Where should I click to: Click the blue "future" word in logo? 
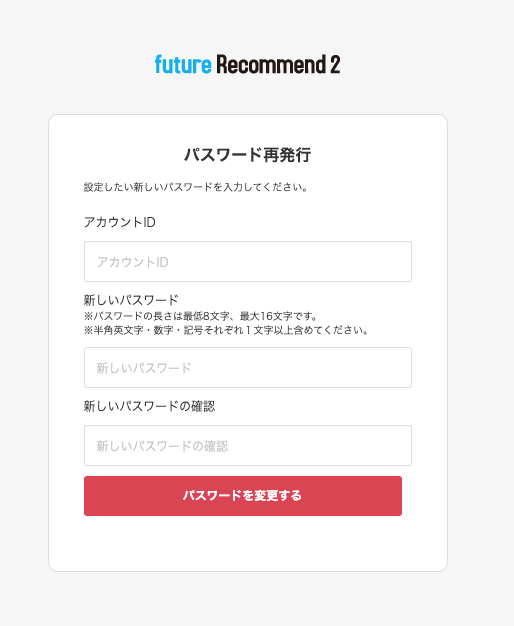click(x=183, y=64)
